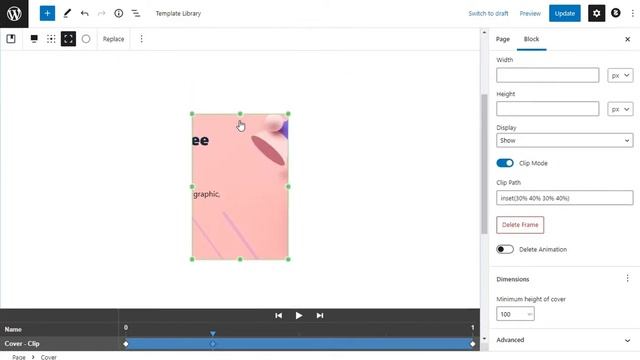The width and height of the screenshot is (640, 360).
Task: Click the Update button
Action: coord(564,13)
